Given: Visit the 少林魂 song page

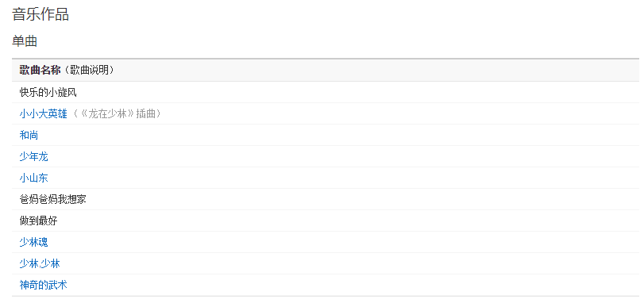Looking at the screenshot, I should click(x=33, y=242).
